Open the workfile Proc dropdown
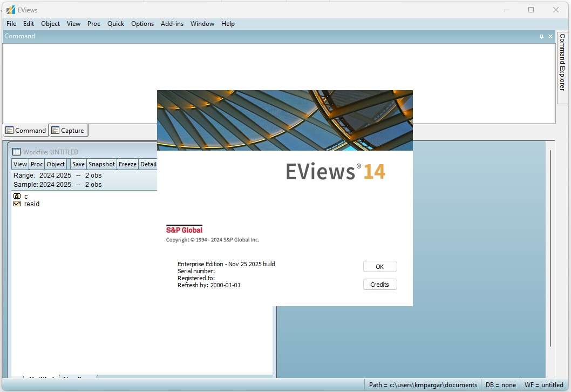Image resolution: width=571 pixels, height=392 pixels. pos(37,164)
